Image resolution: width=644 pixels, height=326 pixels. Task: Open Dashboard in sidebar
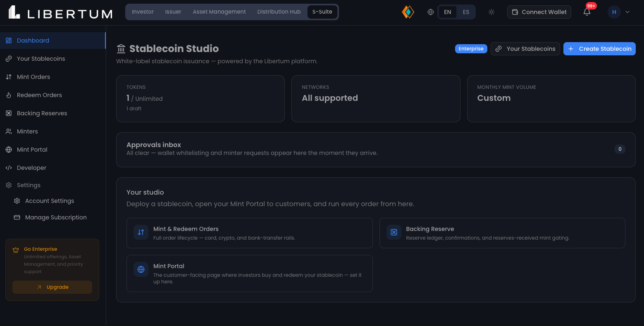tap(52, 40)
